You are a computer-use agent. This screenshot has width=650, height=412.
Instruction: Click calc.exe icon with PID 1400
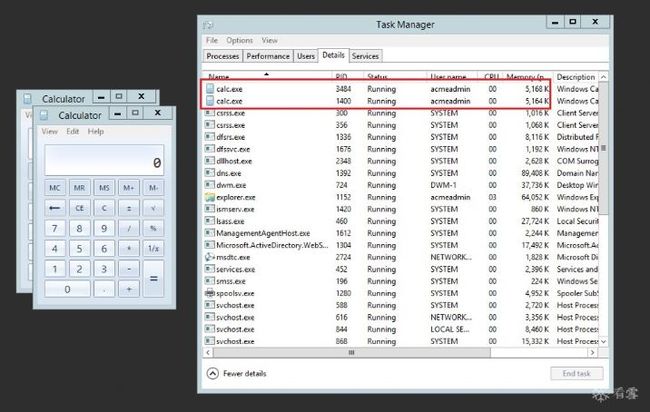(x=210, y=101)
